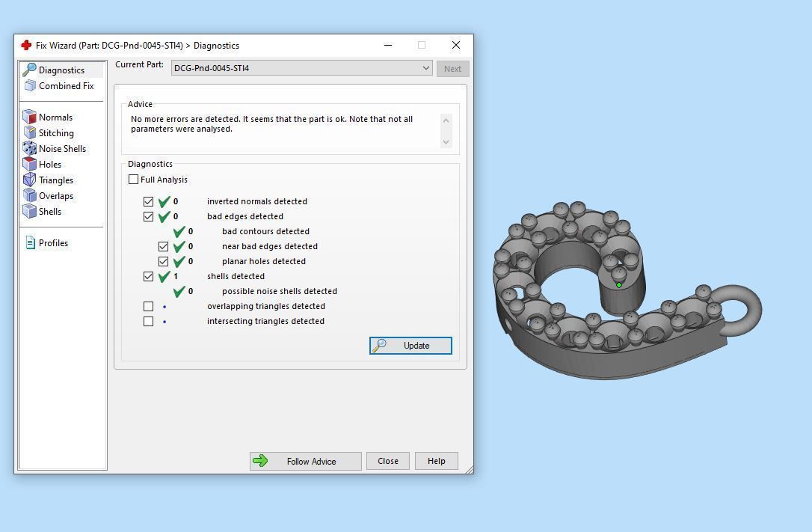Screen dimensions: 812x532
Task: Close the Fix Wizard window with X
Action: (x=455, y=45)
